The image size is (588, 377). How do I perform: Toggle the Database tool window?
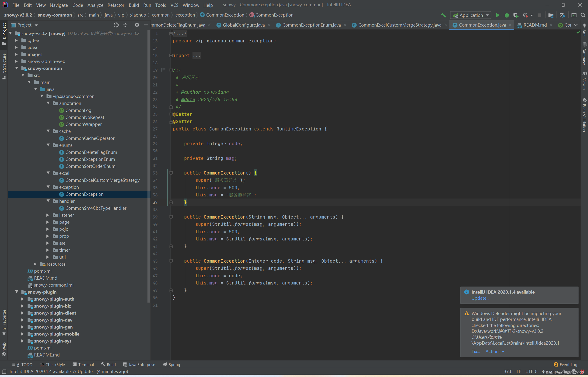tap(584, 53)
